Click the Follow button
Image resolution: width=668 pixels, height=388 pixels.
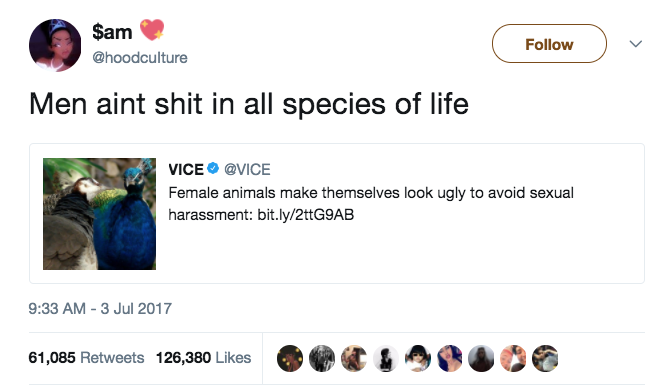(549, 44)
